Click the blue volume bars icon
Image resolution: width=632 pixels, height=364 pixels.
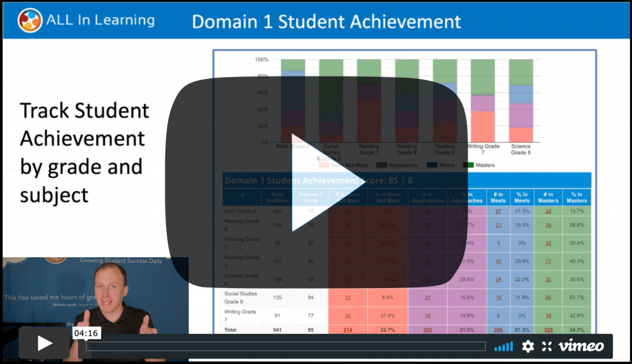pos(504,346)
